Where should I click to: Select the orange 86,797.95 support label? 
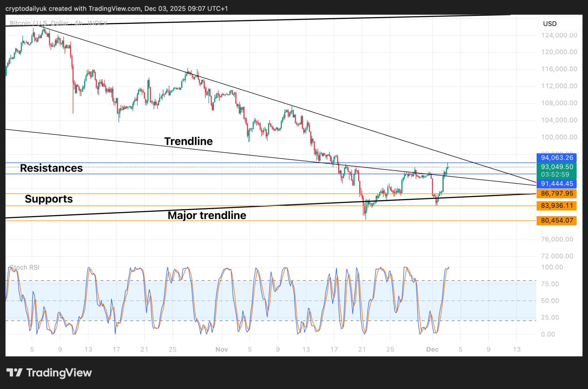tap(556, 193)
